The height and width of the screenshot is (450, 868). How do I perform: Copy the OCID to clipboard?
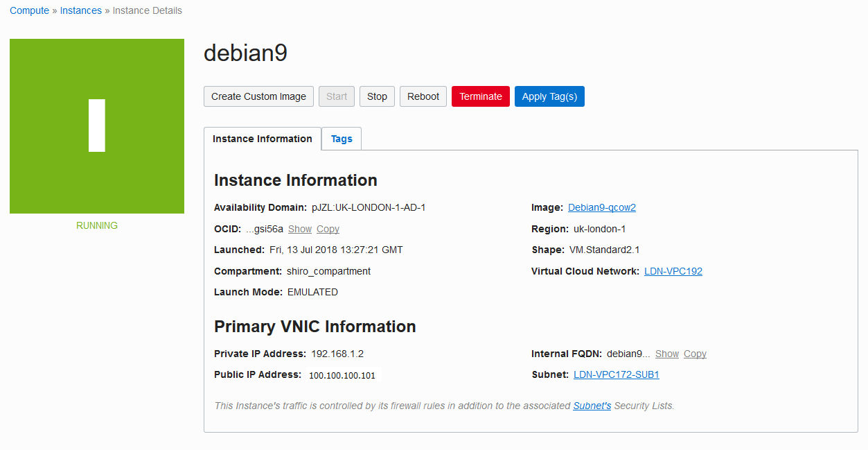[x=328, y=229]
